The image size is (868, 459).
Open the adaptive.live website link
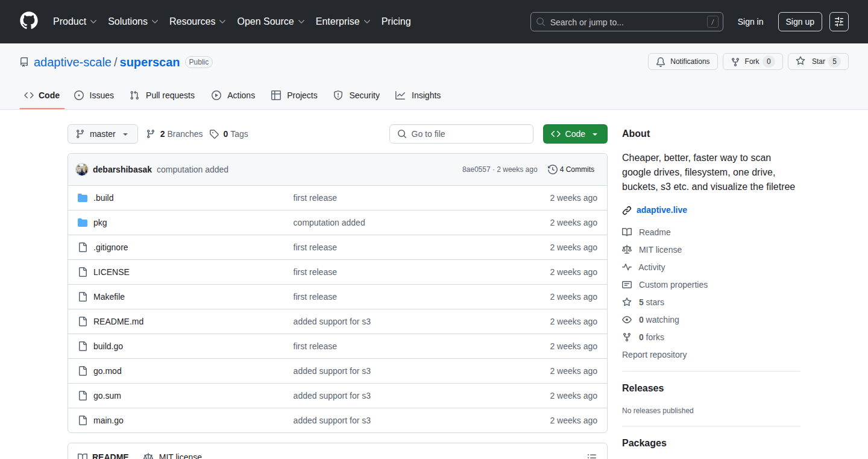point(662,210)
